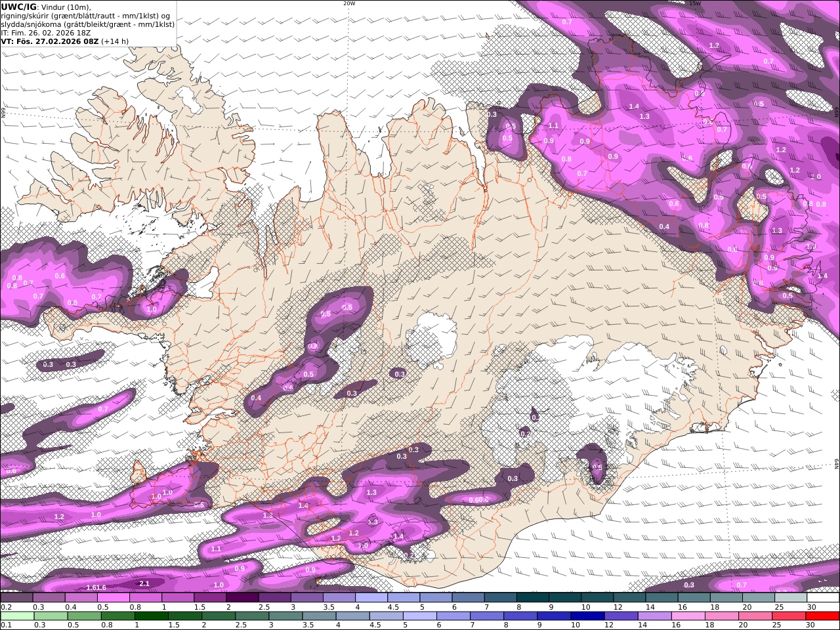
Task: Click the '0.4' label under the snow legend
Action: pos(70,607)
